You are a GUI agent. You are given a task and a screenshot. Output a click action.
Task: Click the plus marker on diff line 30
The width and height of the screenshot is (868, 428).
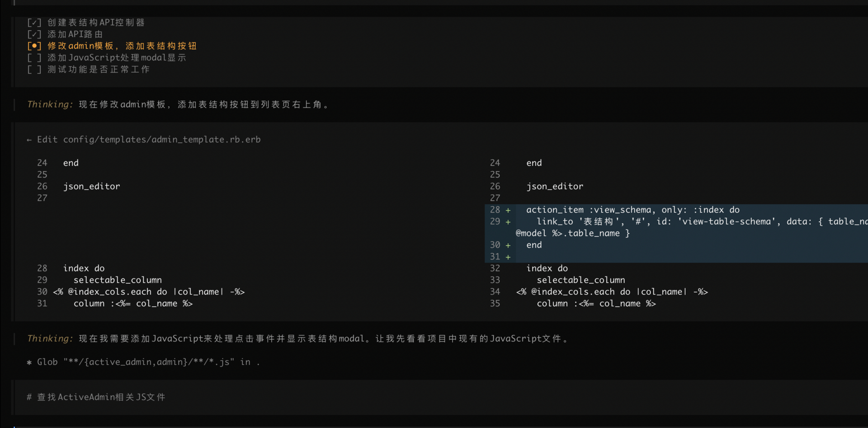(508, 245)
